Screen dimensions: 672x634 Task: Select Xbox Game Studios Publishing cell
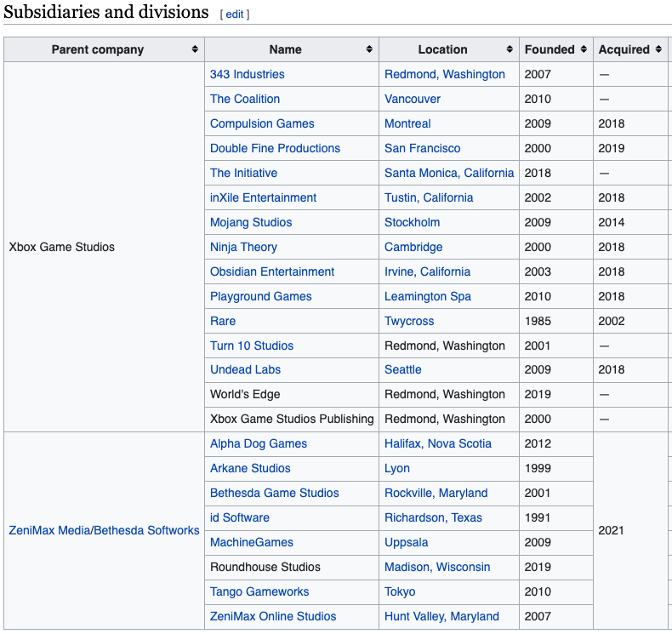pyautogui.click(x=292, y=420)
